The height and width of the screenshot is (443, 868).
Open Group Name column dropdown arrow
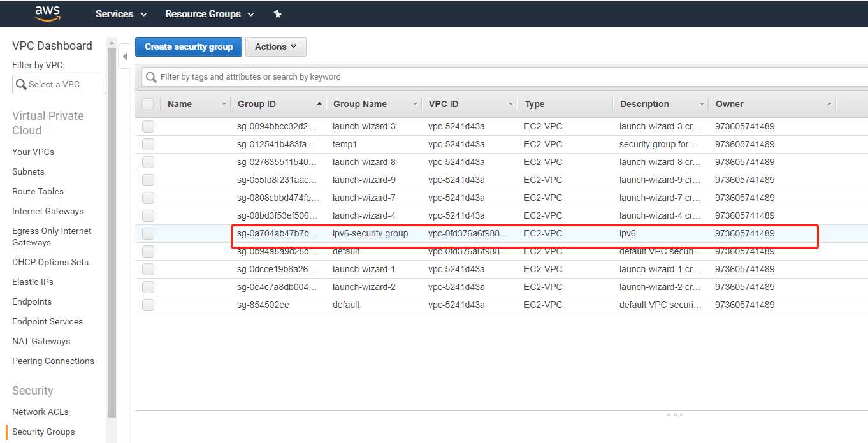[x=415, y=104]
